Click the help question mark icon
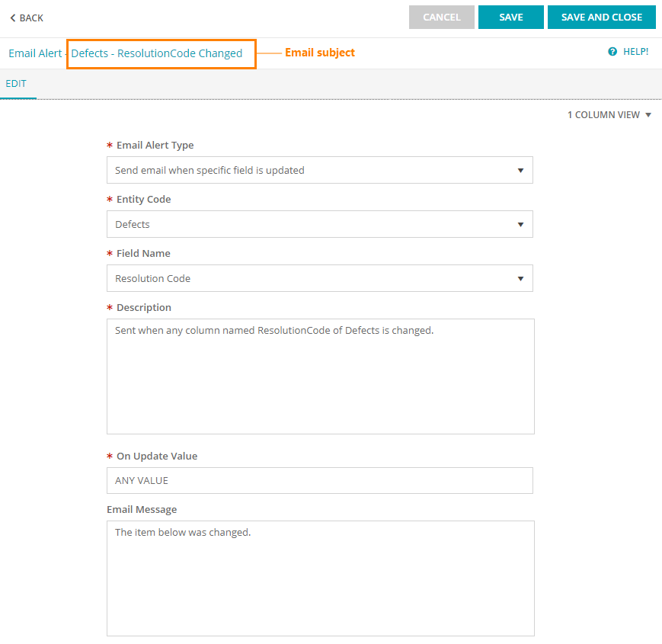This screenshot has width=662, height=644. point(612,52)
